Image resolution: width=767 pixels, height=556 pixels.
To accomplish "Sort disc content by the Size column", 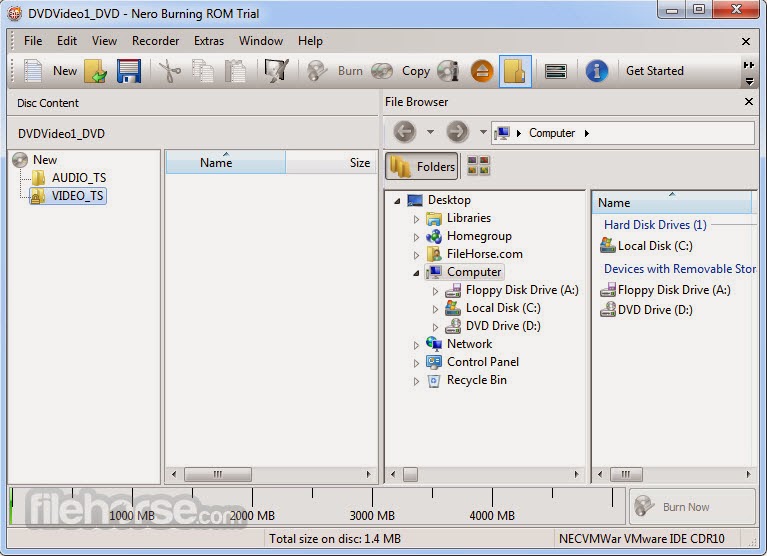I will (331, 162).
